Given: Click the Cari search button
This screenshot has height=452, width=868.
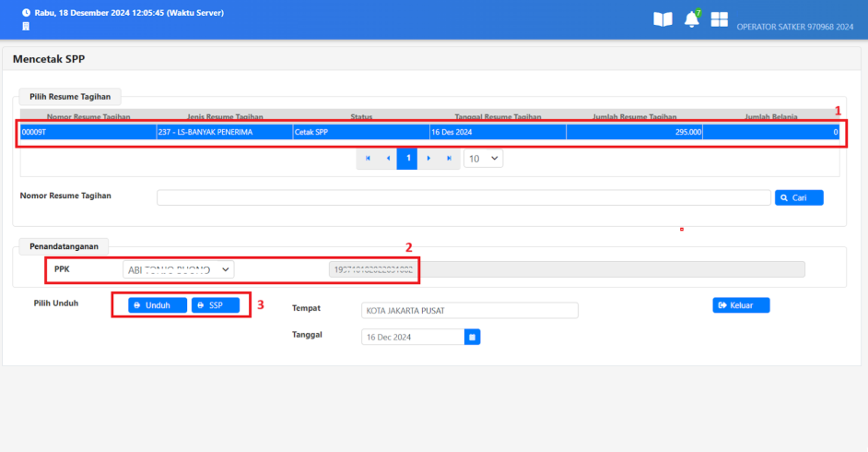Looking at the screenshot, I should [799, 197].
